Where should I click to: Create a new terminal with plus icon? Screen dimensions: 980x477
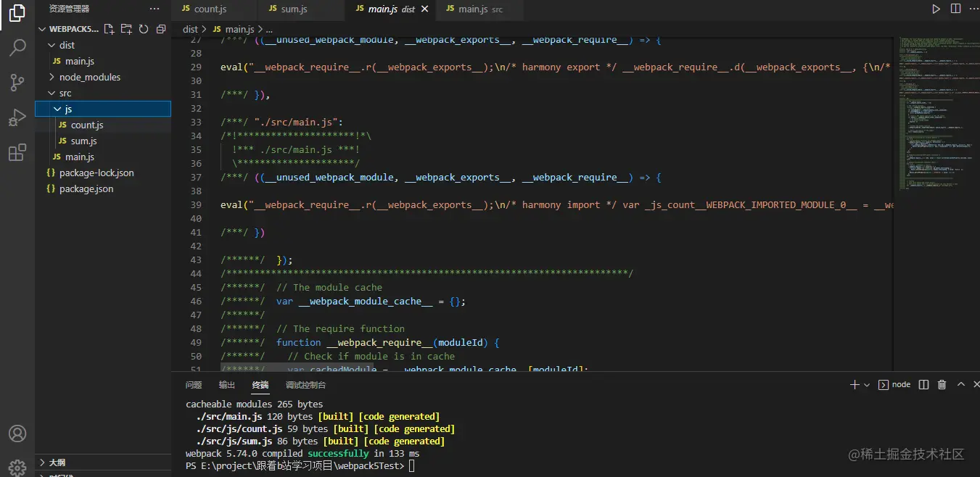[x=855, y=385]
